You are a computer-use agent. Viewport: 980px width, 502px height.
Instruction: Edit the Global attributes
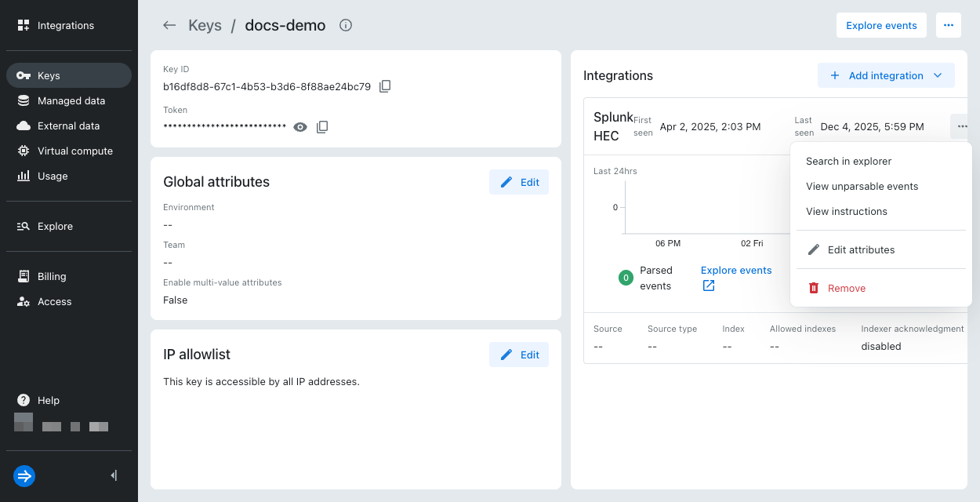[x=519, y=182]
